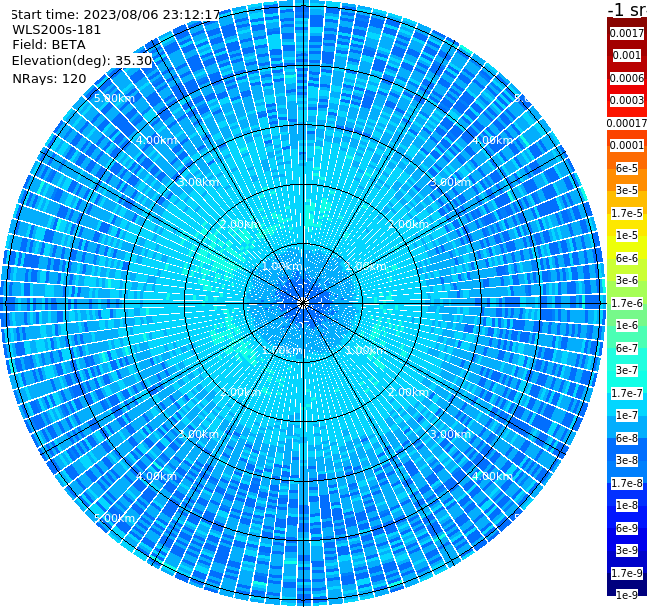The image size is (647, 607).
Task: Select the 3.00km ring label in the southwest quadrant
Action: pyautogui.click(x=198, y=434)
